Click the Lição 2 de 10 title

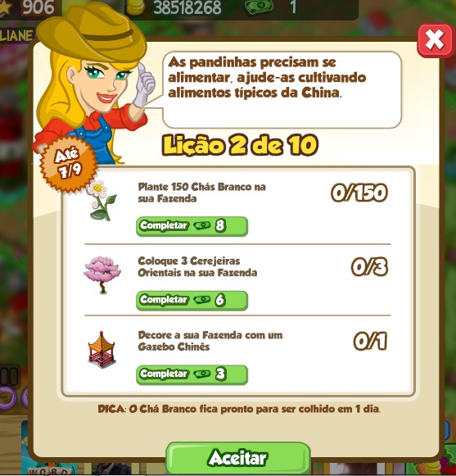tap(241, 145)
